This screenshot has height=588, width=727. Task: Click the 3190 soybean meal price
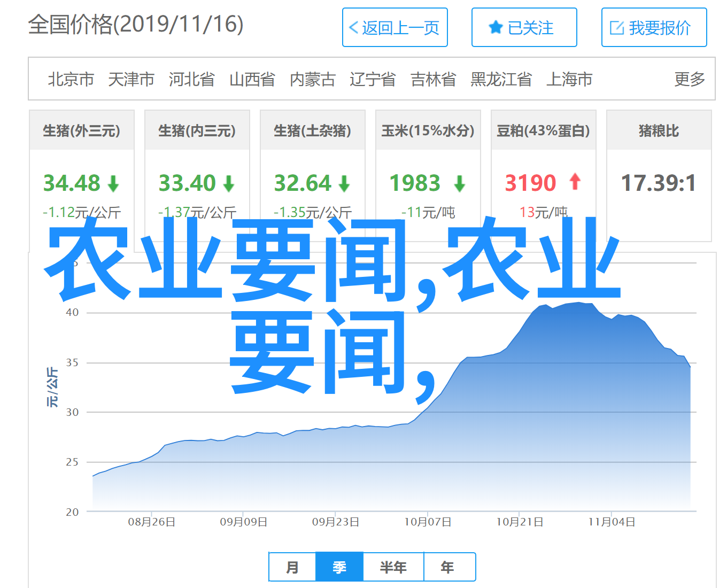pyautogui.click(x=531, y=183)
